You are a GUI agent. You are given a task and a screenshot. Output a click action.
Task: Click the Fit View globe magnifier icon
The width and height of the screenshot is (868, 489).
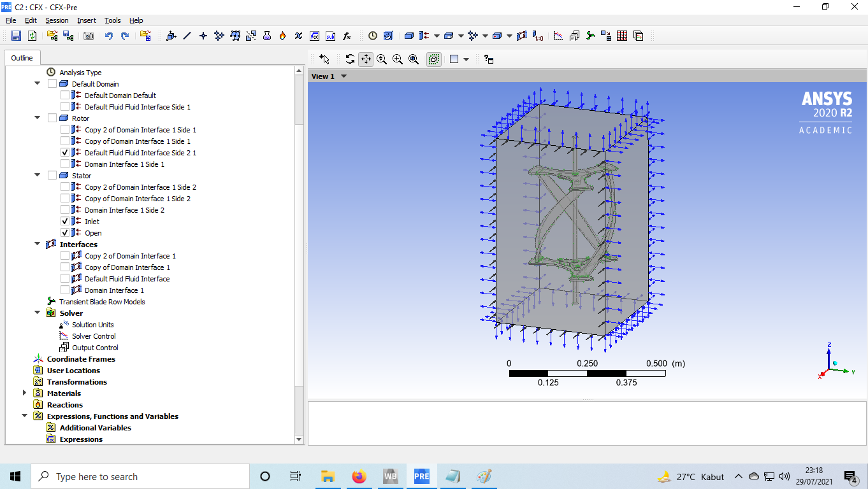pos(413,59)
